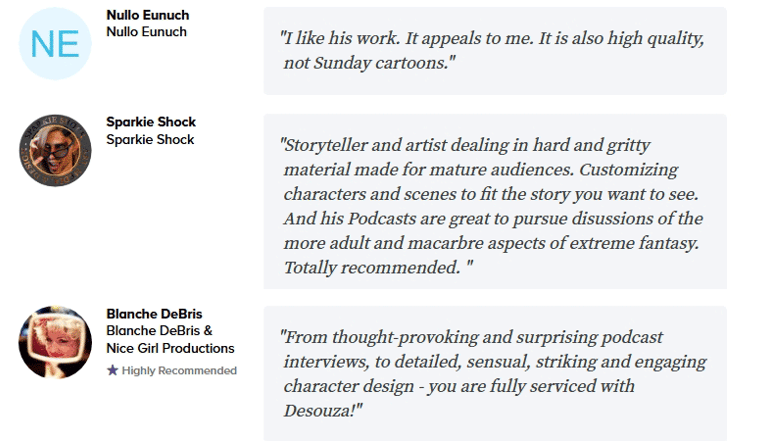Open Blanche DeBris's profile picture

55,342
